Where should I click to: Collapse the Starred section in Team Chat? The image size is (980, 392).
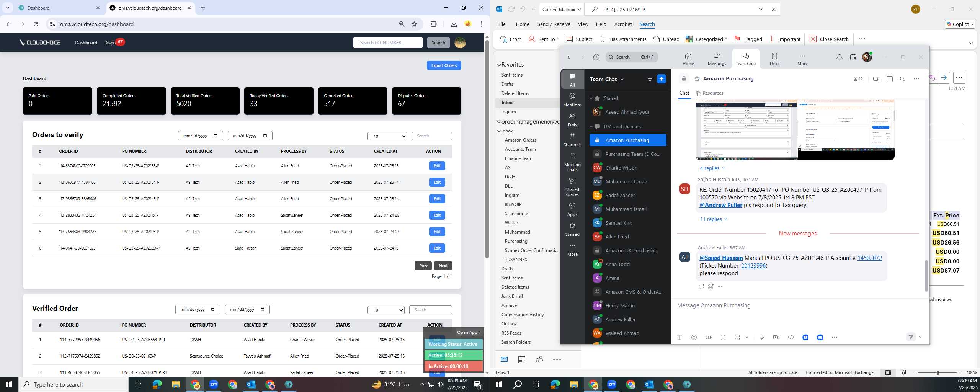pyautogui.click(x=591, y=98)
